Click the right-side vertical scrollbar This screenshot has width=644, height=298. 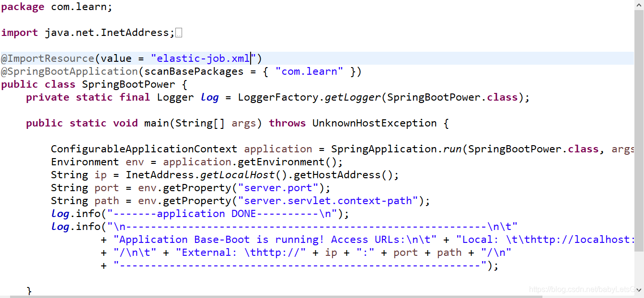pos(640,144)
